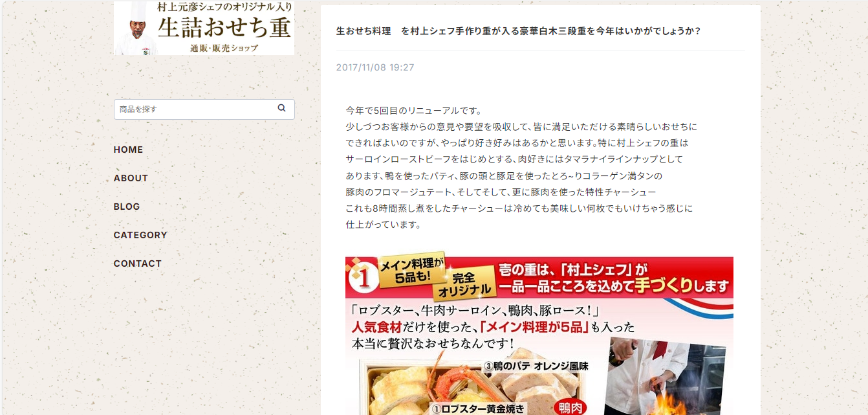Click the search magnifier icon
Image resolution: width=868 pixels, height=415 pixels.
pyautogui.click(x=281, y=108)
